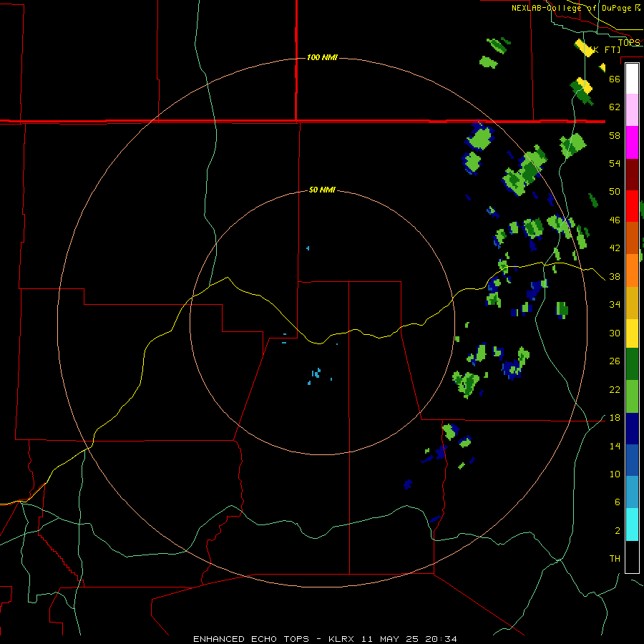
Task: Click the KLRX station identifier in the caption
Action: click(343, 639)
